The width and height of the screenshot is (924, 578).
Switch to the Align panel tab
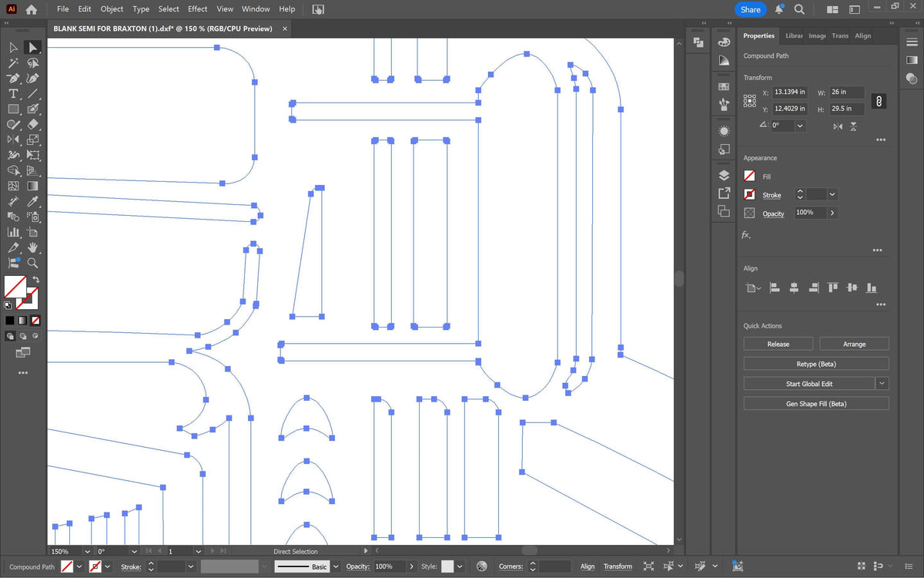tap(863, 35)
